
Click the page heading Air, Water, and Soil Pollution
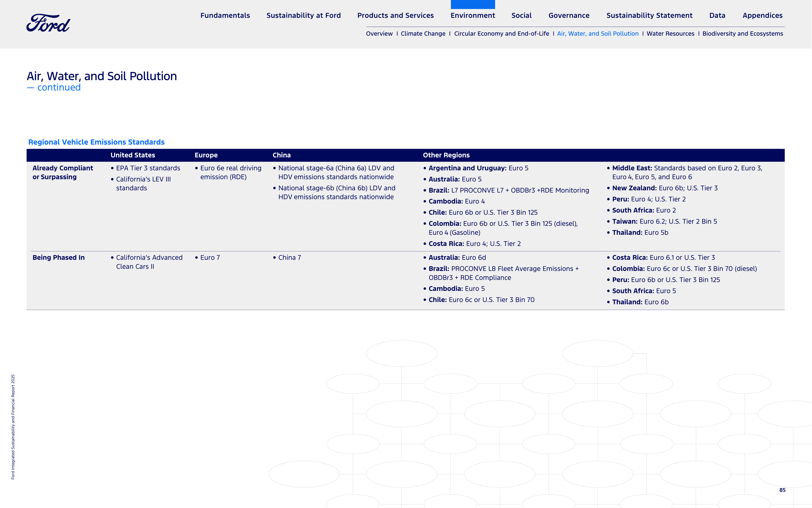coord(102,76)
